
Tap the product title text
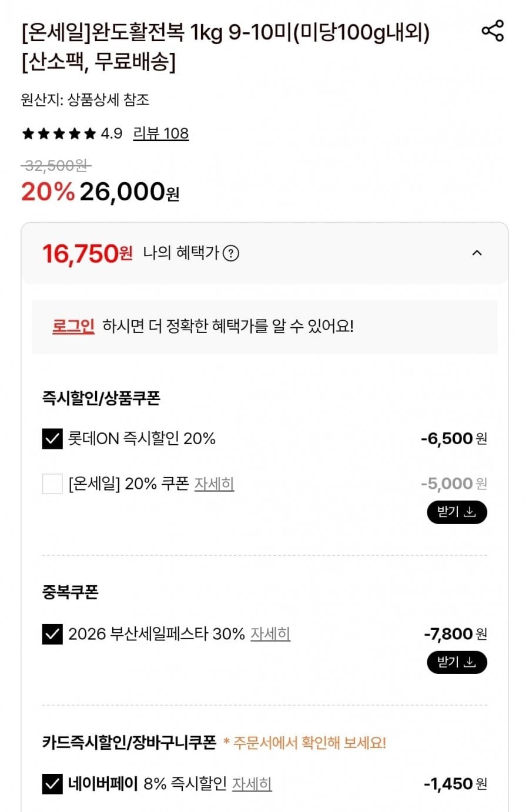click(x=226, y=46)
